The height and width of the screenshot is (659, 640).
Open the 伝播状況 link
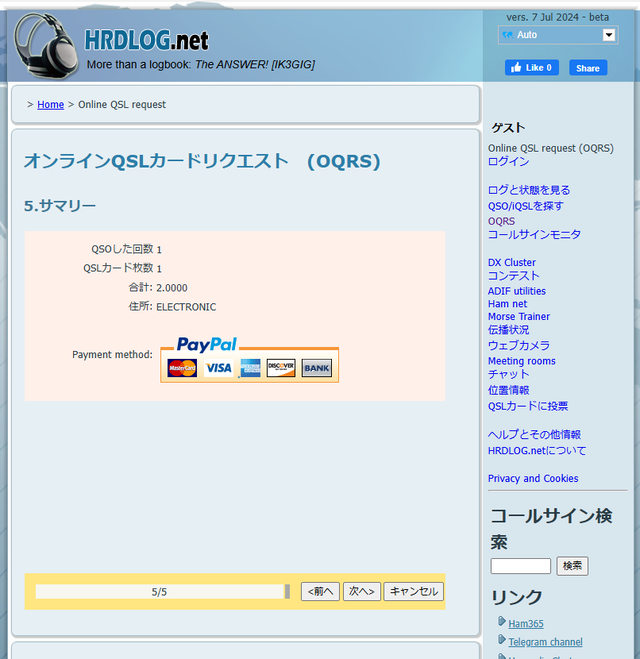click(x=508, y=330)
